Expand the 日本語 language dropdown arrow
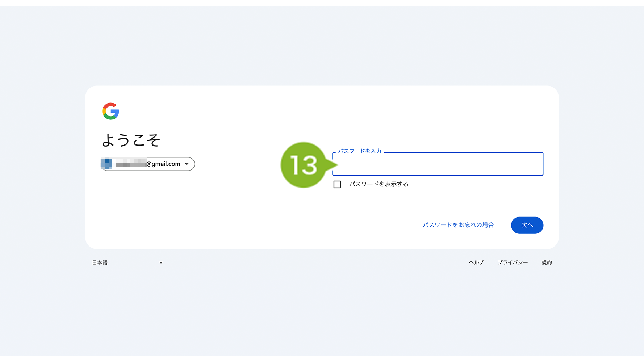This screenshot has height=362, width=644. (x=161, y=263)
